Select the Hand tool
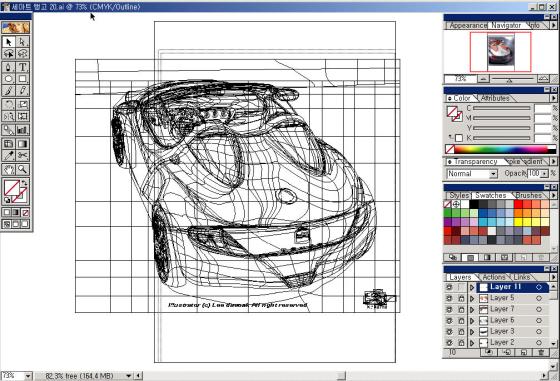 (9, 170)
